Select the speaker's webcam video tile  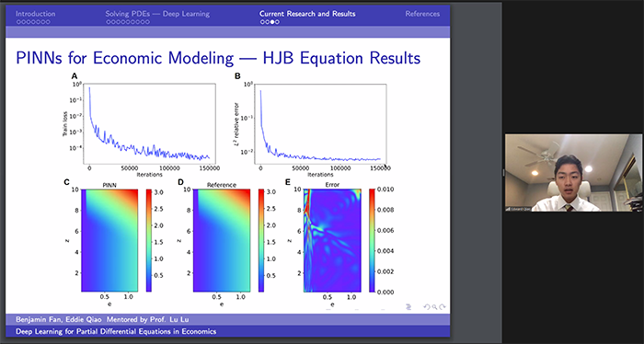coord(573,173)
